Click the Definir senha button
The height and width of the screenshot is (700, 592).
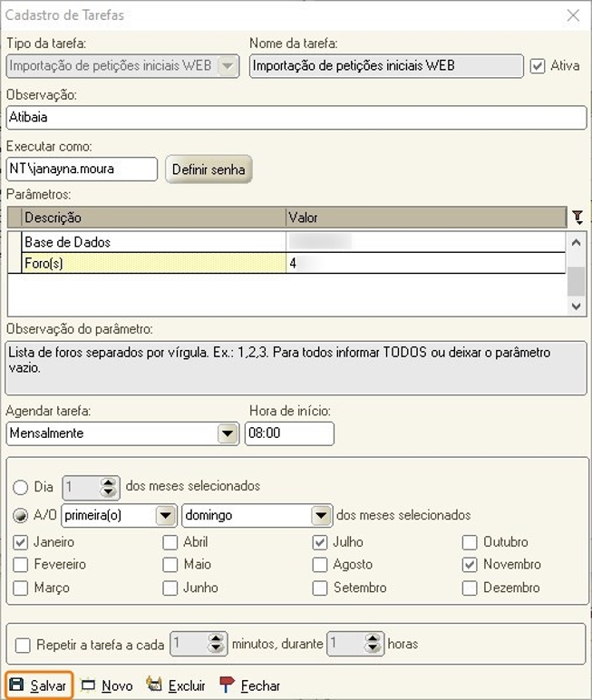click(x=209, y=170)
